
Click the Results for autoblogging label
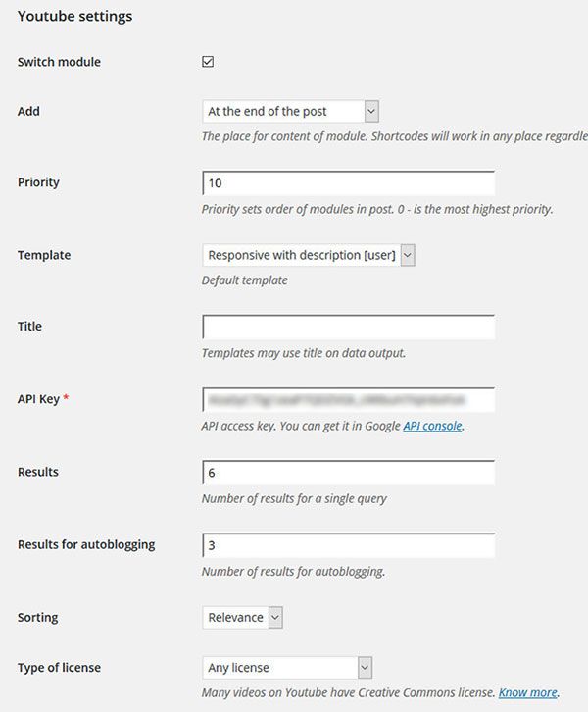86,544
